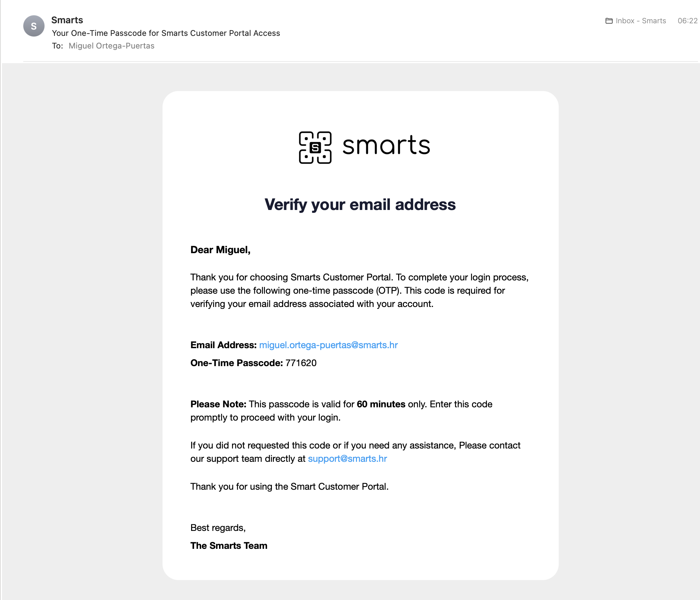Click the Inbox folder icon

(609, 21)
